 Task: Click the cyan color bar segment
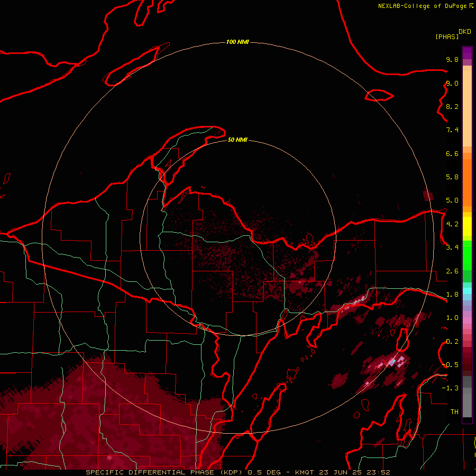point(467,291)
